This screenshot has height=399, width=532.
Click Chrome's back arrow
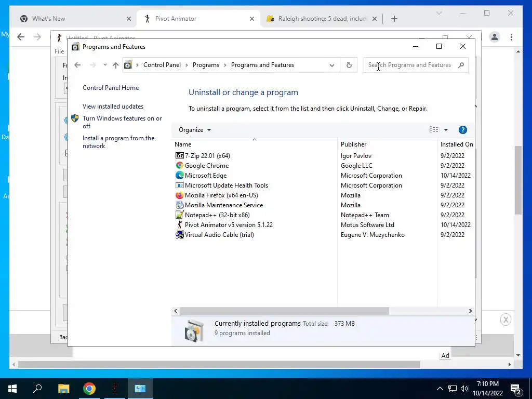coord(21,37)
